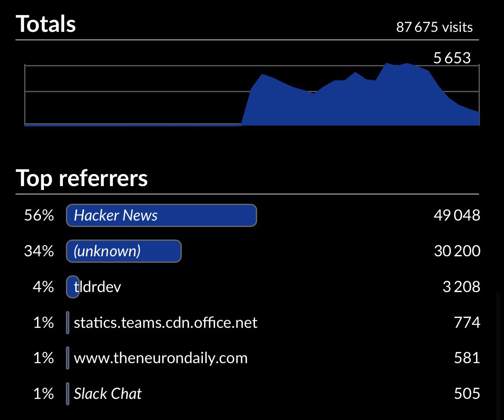This screenshot has height=420, width=504.
Task: Click the 87 675 visits total
Action: tap(434, 27)
